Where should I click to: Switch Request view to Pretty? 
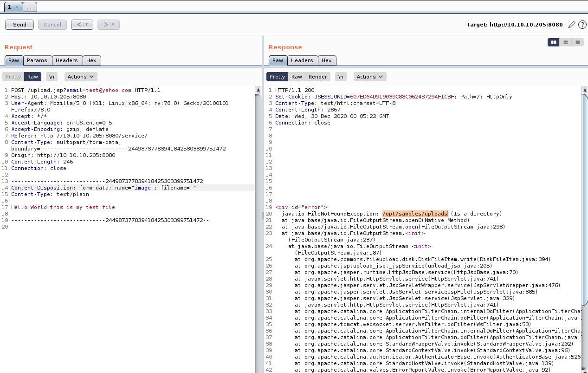13,77
